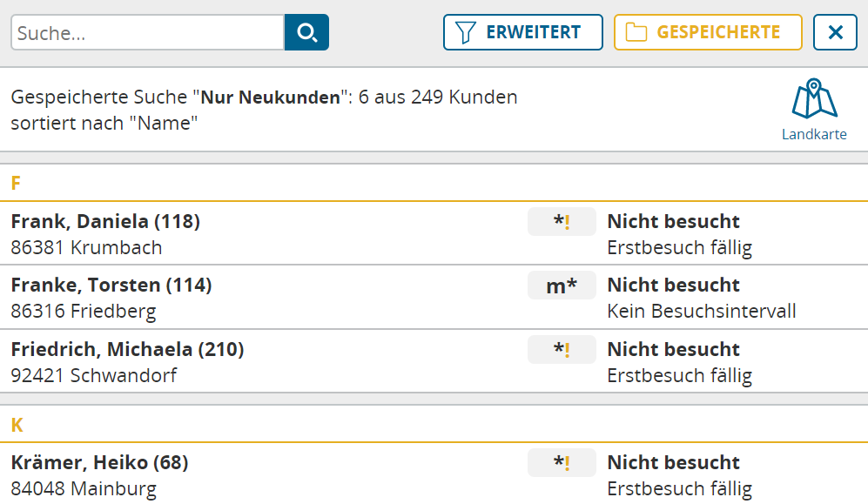
Task: Click the m* badge for Franke, Torsten
Action: click(x=562, y=286)
